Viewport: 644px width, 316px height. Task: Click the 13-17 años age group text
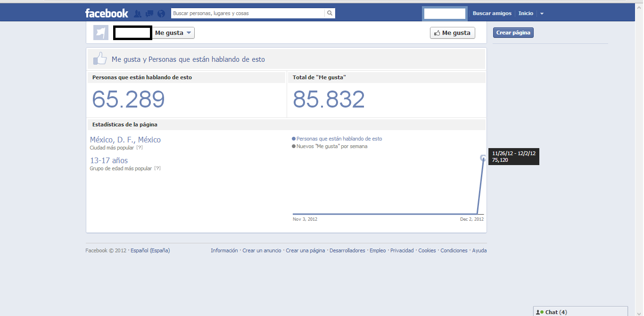pyautogui.click(x=109, y=160)
